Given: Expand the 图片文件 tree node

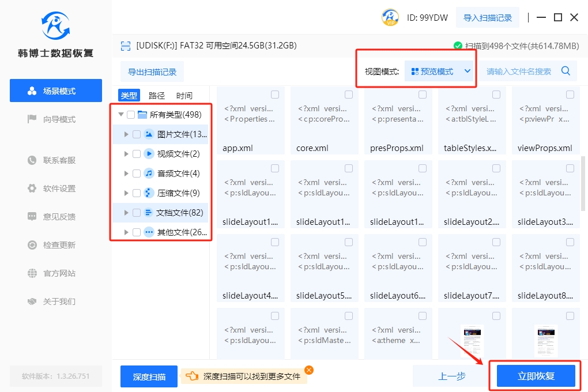Looking at the screenshot, I should tap(126, 134).
